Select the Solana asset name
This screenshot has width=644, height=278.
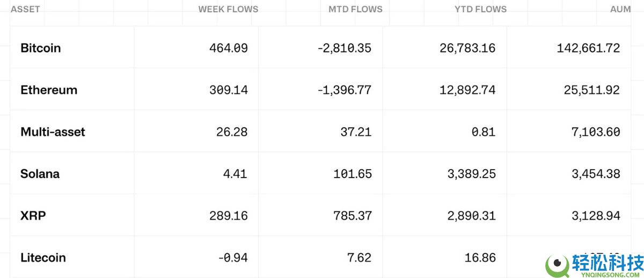coord(40,174)
